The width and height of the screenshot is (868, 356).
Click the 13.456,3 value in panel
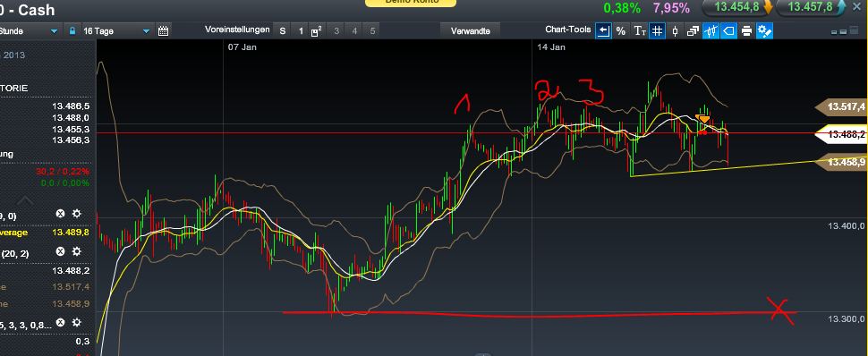tap(71, 140)
